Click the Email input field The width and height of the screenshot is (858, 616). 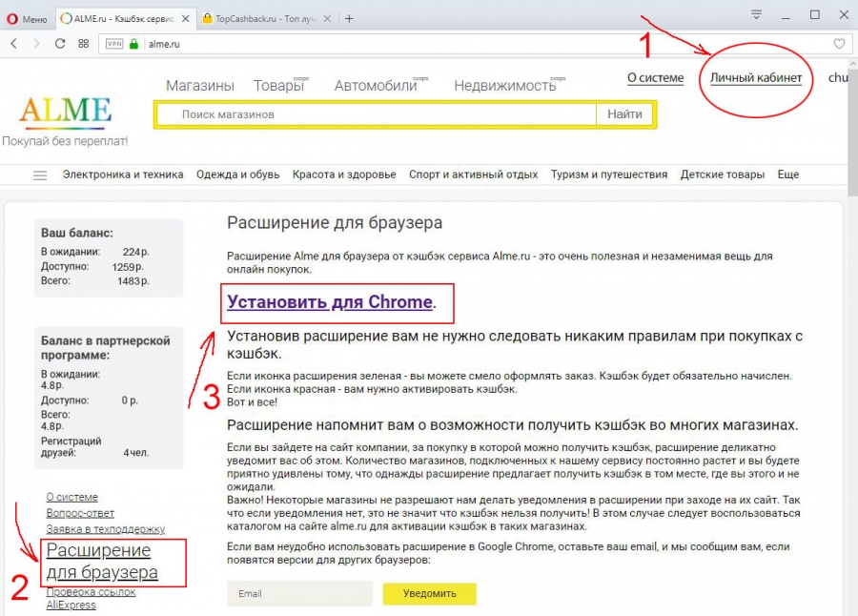tap(300, 593)
